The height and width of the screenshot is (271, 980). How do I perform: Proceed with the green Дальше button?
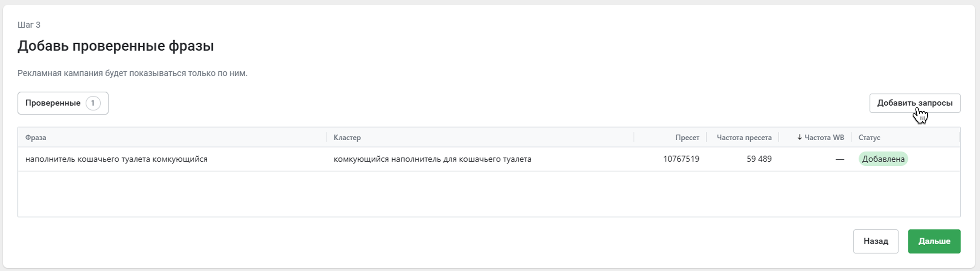click(934, 241)
